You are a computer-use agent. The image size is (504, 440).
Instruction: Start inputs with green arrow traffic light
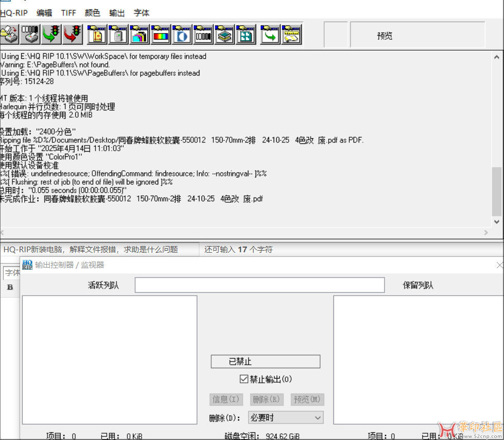click(52, 34)
